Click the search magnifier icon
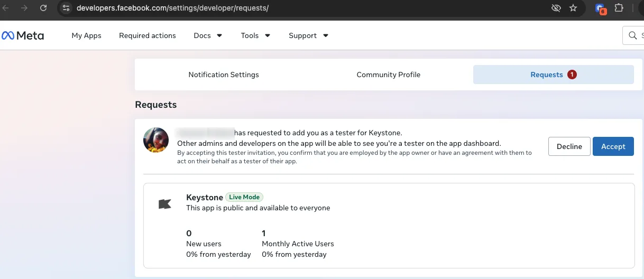644x279 pixels. click(633, 35)
